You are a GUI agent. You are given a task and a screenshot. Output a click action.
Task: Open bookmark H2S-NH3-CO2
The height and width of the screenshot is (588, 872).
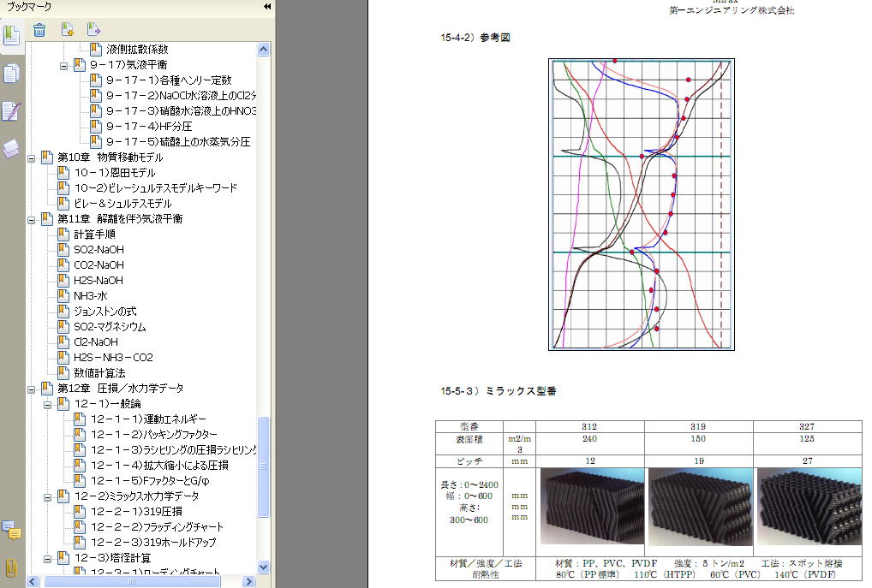pyautogui.click(x=113, y=358)
